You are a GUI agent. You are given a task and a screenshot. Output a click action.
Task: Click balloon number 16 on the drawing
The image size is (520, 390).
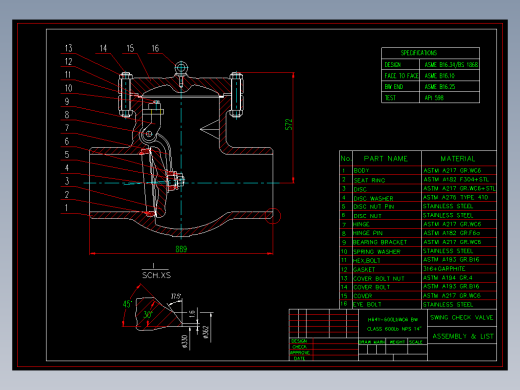click(155, 48)
